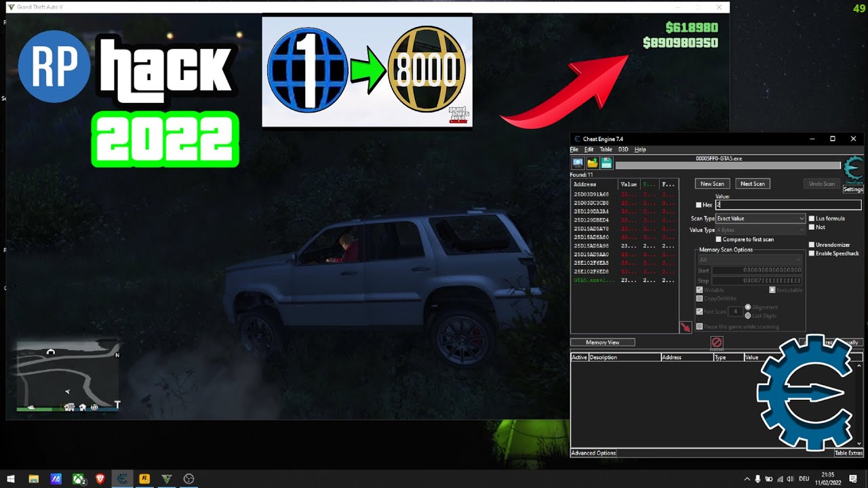This screenshot has height=488, width=868.
Task: Toggle the Executable checkbox
Action: 772,290
